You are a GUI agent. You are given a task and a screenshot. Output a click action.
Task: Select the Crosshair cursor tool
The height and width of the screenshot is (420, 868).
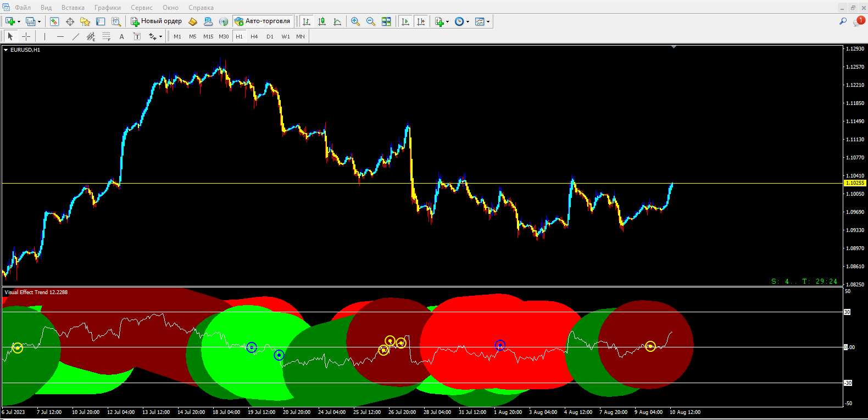coord(26,36)
